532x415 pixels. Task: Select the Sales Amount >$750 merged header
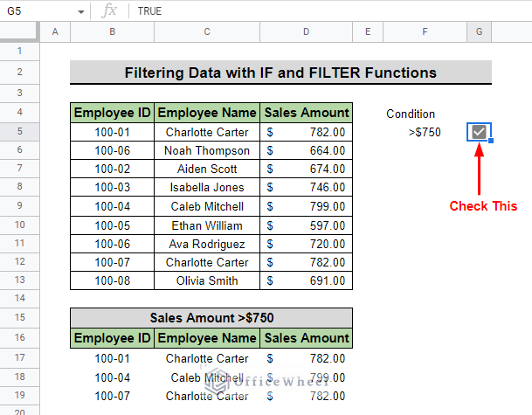click(x=211, y=318)
